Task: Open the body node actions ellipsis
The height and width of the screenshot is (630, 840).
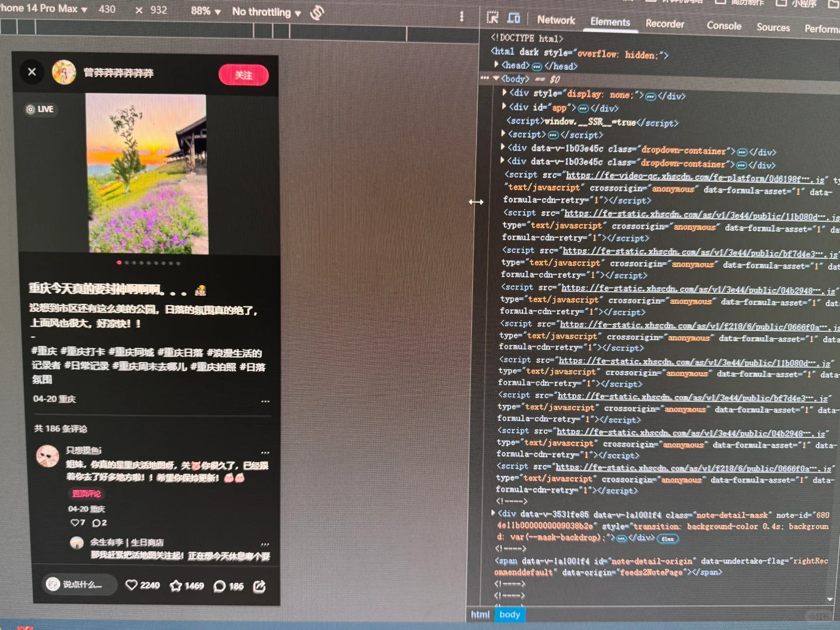Action: [485, 78]
